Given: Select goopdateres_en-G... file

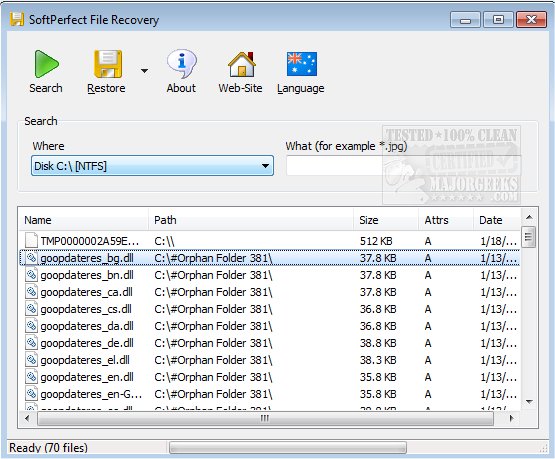Looking at the screenshot, I should point(270,394).
